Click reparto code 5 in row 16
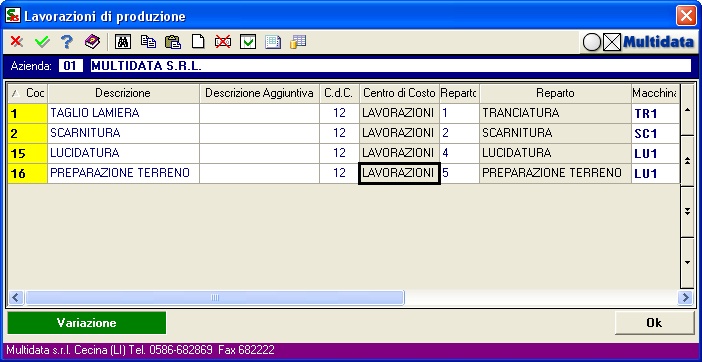 tap(459, 173)
